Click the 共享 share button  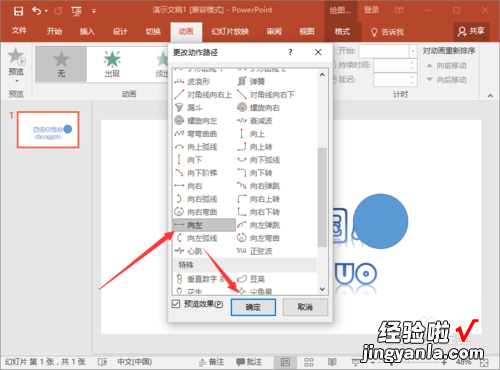coord(471,32)
